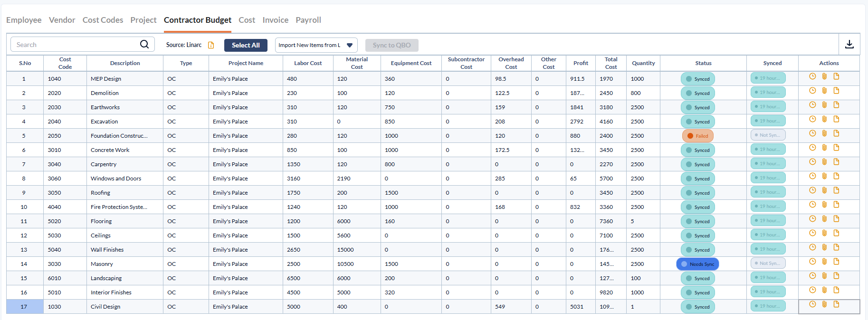Click Needs Sync status badge for Masonry
Image resolution: width=868 pixels, height=320 pixels.
click(x=697, y=264)
